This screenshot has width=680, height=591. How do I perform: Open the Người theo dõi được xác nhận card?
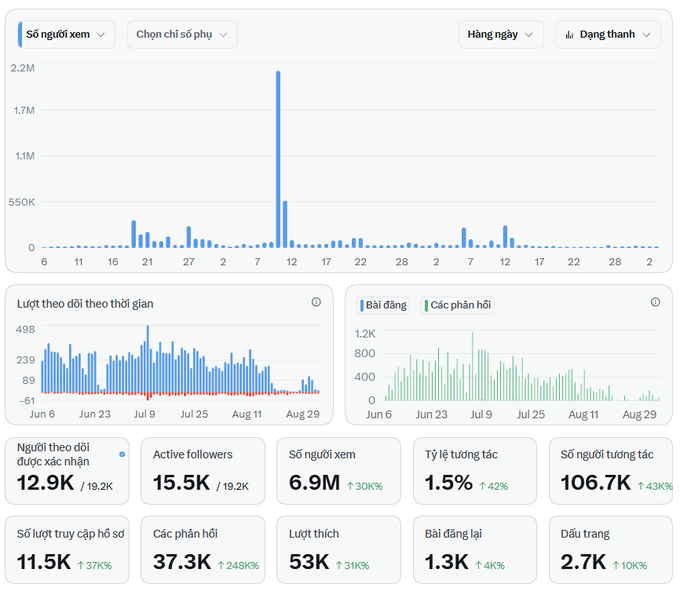(x=67, y=470)
